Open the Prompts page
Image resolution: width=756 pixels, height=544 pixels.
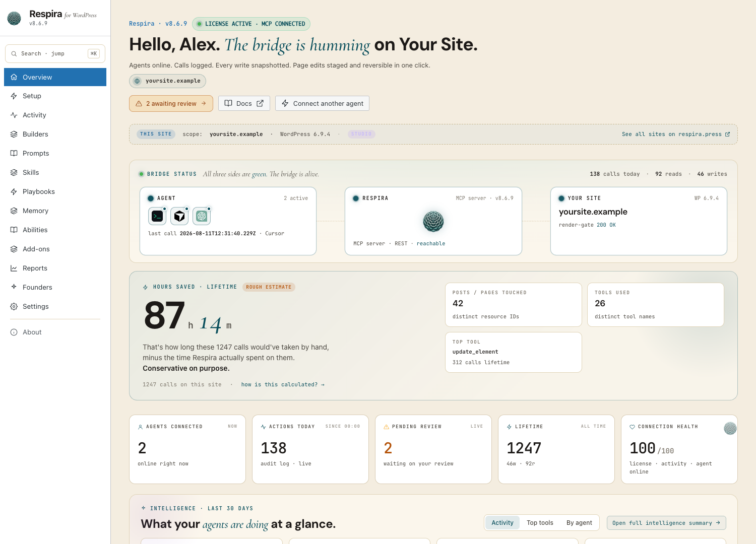point(55,154)
